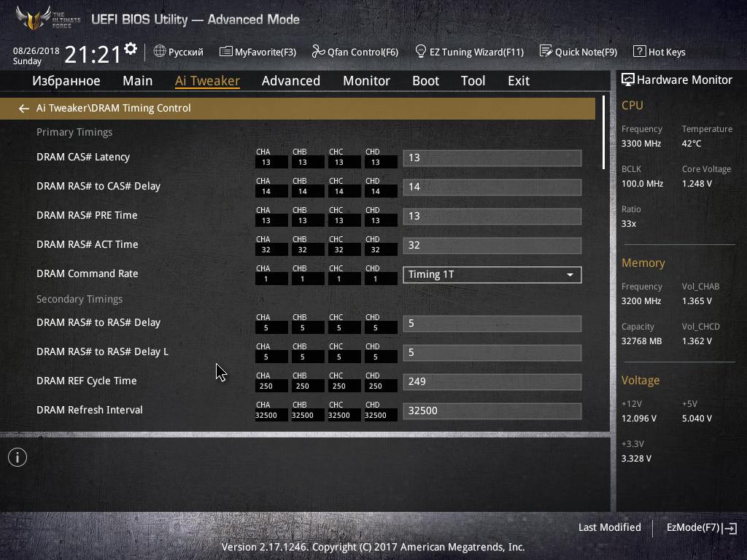Open Quick Note(F9)
747x560 pixels.
pos(586,52)
